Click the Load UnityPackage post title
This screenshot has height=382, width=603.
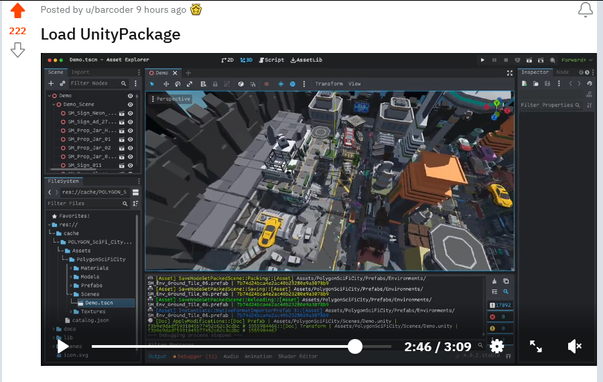[110, 34]
